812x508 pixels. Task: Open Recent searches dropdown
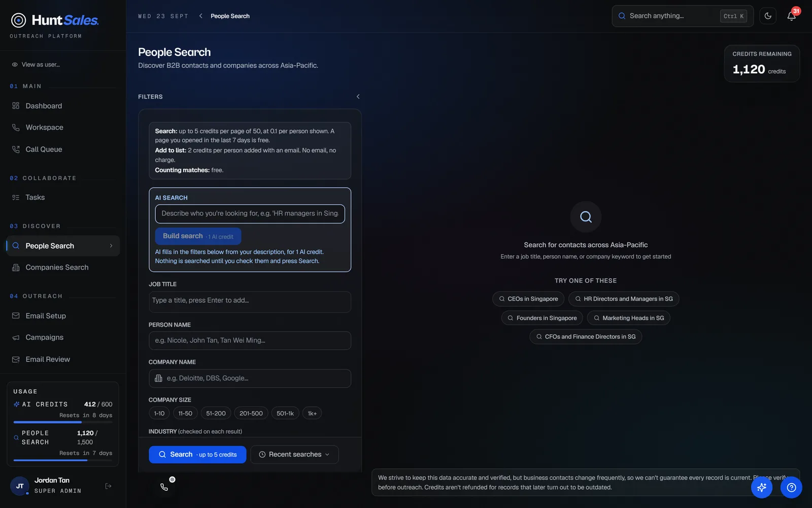tap(294, 455)
